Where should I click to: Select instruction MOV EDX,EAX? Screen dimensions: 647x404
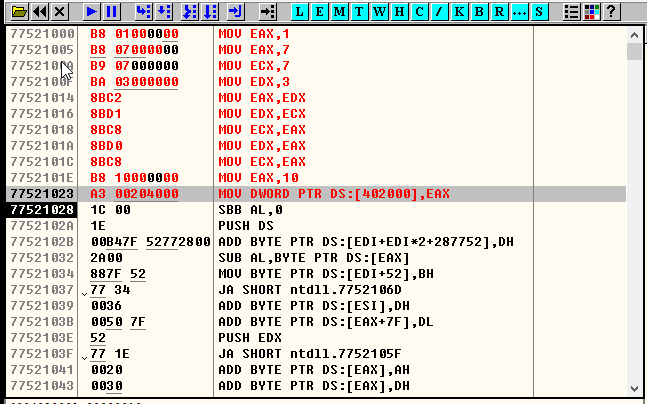pyautogui.click(x=262, y=146)
